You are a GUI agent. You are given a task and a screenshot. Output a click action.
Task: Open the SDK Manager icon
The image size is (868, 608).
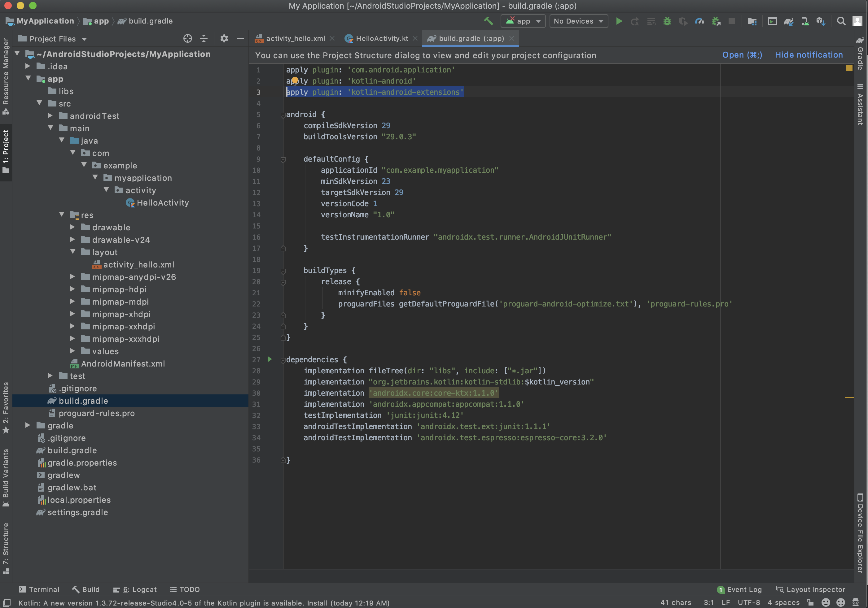click(821, 21)
